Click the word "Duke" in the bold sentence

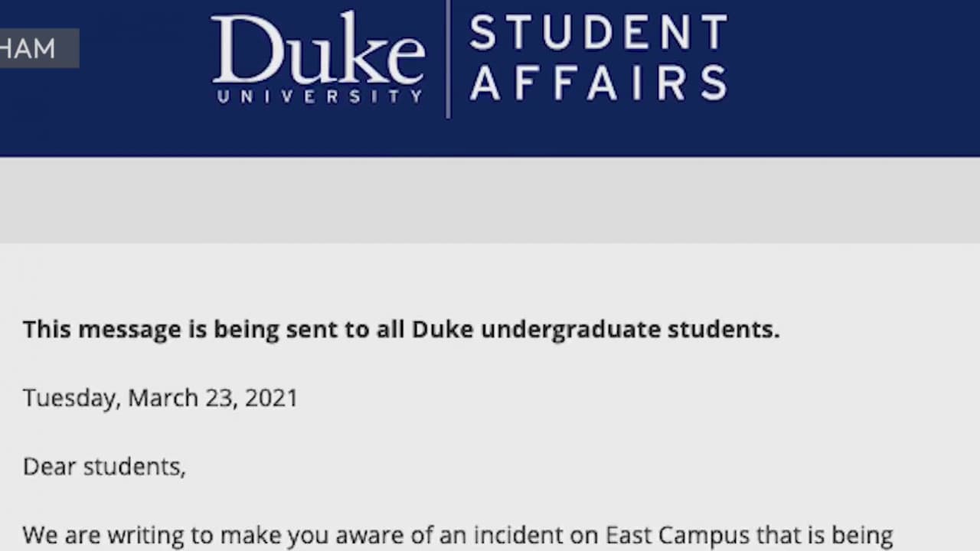click(443, 329)
